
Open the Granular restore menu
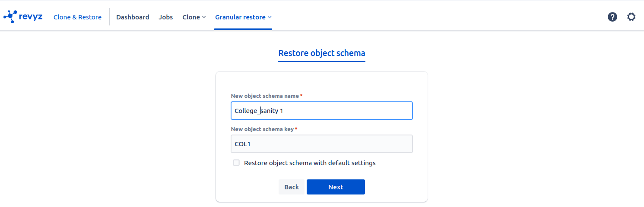pyautogui.click(x=240, y=17)
